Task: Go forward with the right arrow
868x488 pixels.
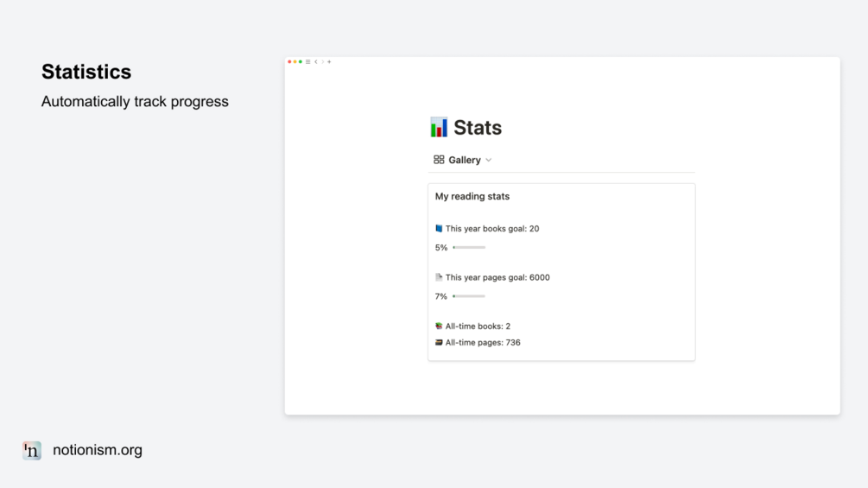Action: coord(323,62)
